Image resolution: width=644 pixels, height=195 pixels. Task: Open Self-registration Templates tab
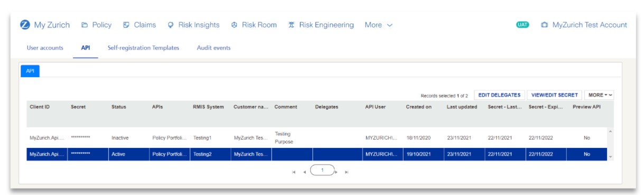pyautogui.click(x=143, y=48)
